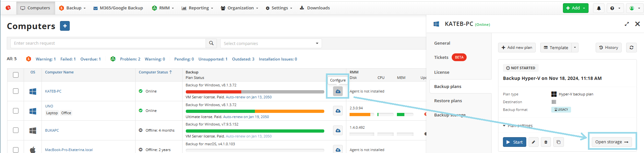This screenshot has width=644, height=153.
Task: Open the notifications bell
Action: 599,8
